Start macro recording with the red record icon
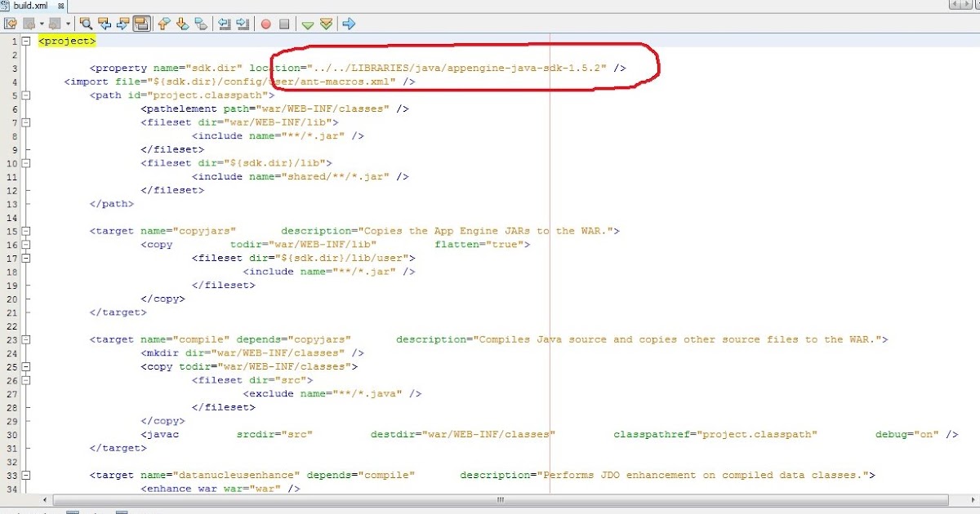The image size is (980, 514). 265,24
